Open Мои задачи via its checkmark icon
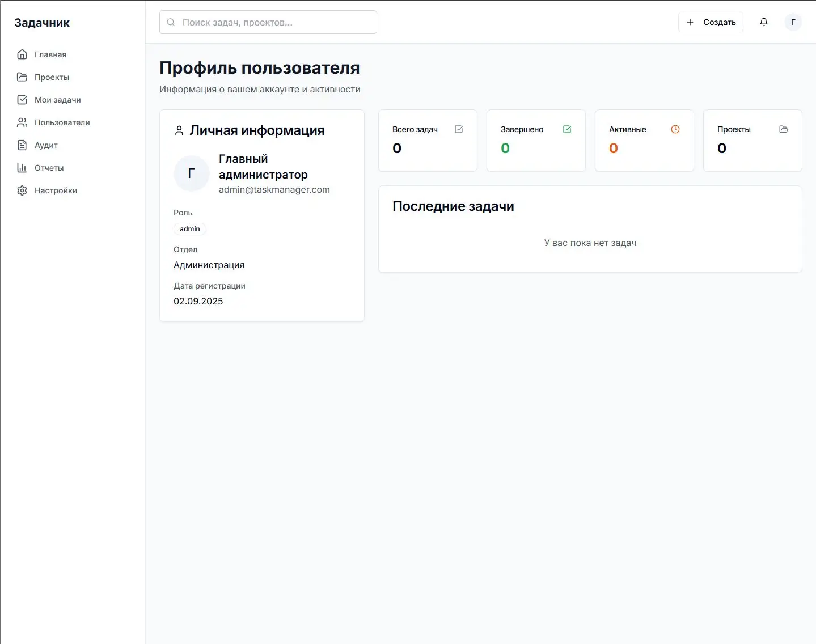This screenshot has height=644, width=816. click(x=22, y=99)
